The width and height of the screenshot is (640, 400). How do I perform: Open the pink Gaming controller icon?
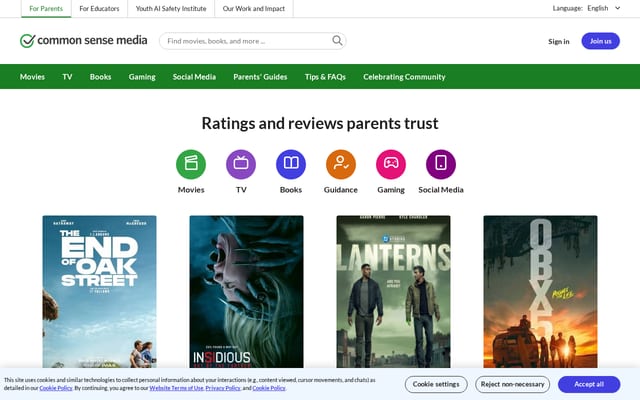[391, 164]
